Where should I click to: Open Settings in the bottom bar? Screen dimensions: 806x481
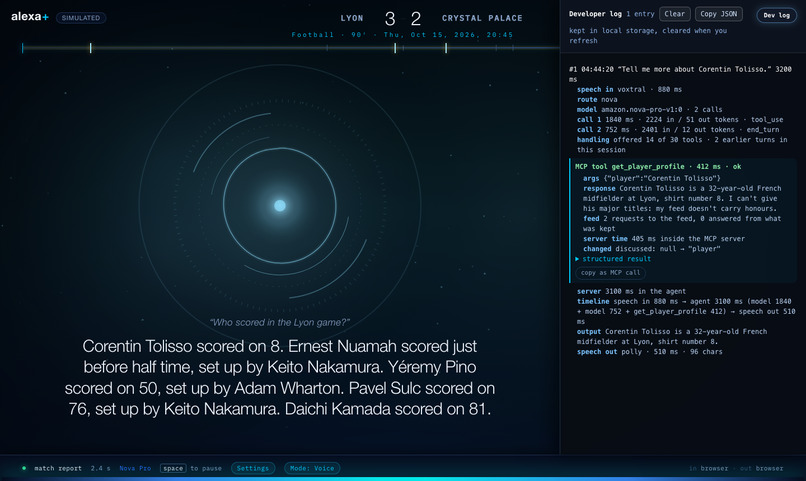click(x=252, y=468)
